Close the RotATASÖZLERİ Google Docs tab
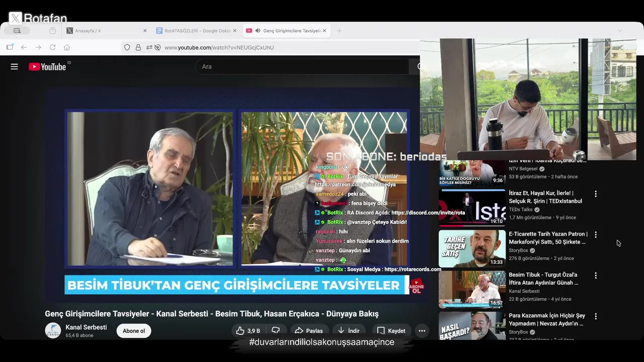This screenshot has width=644, height=362. (x=234, y=31)
